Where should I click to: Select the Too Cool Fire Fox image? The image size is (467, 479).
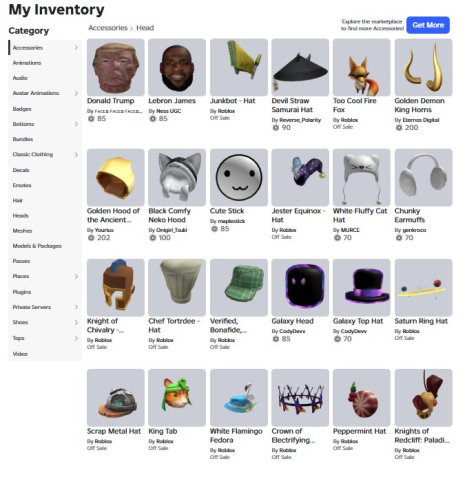(x=362, y=67)
